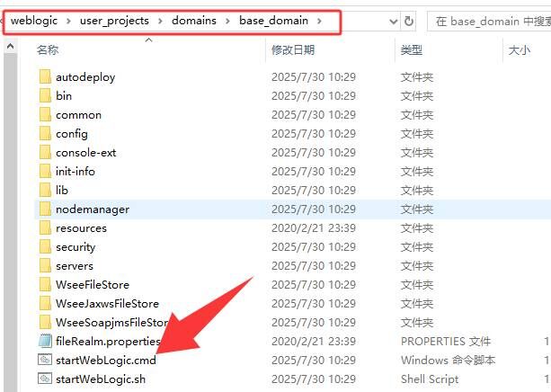Click the vertical scrollbar track on the left
551x392 pixels.
pyautogui.click(x=11, y=222)
